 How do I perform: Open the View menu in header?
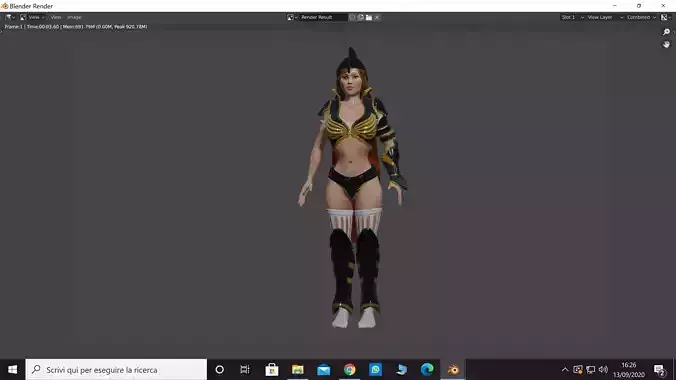point(56,17)
